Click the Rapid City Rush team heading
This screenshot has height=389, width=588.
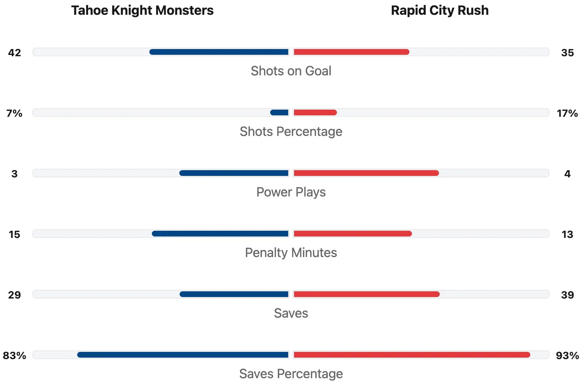tap(439, 10)
